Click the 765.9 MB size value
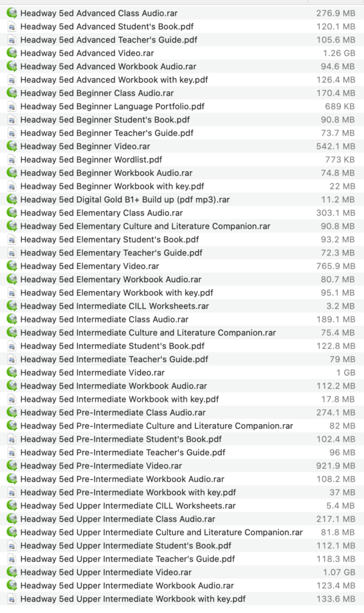 [336, 266]
